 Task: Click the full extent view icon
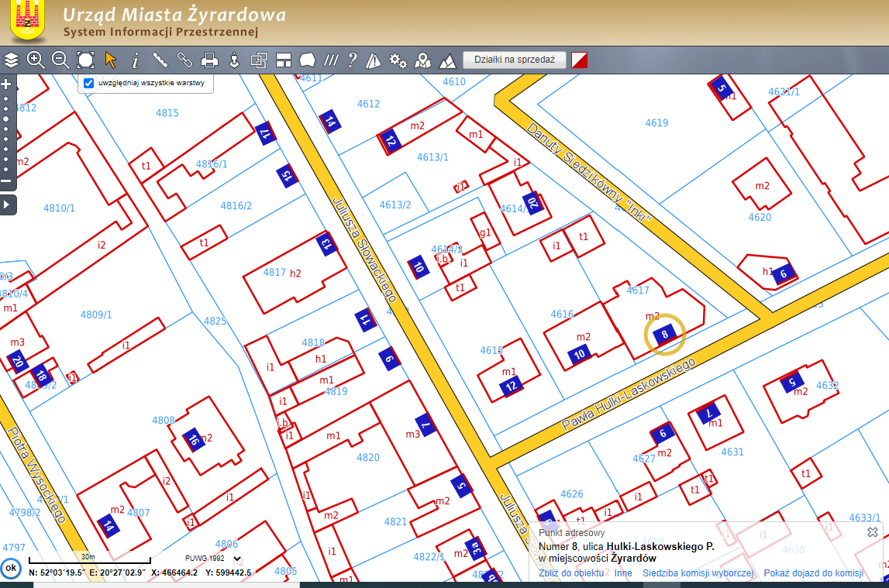85,60
